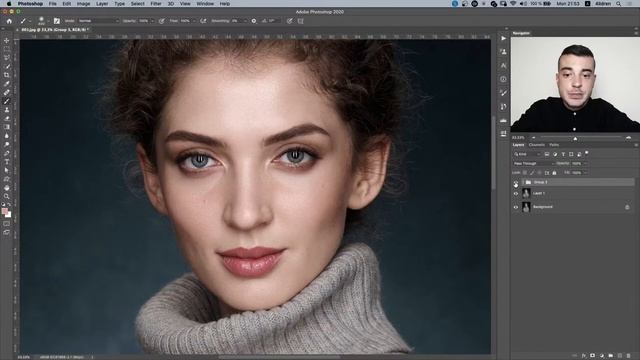Image resolution: width=640 pixels, height=360 pixels.
Task: Select the Eyedropper tool
Action: pyautogui.click(x=7, y=84)
